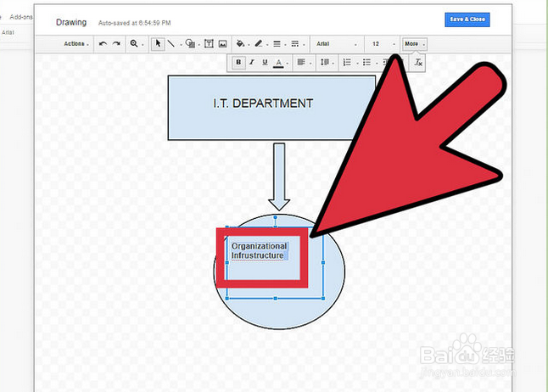Click the Drawing dialog title
548x392 pixels.
tap(71, 22)
